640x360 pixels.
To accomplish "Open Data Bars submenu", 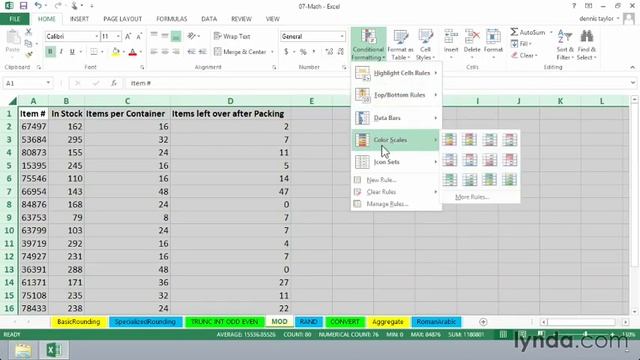I will coord(396,118).
